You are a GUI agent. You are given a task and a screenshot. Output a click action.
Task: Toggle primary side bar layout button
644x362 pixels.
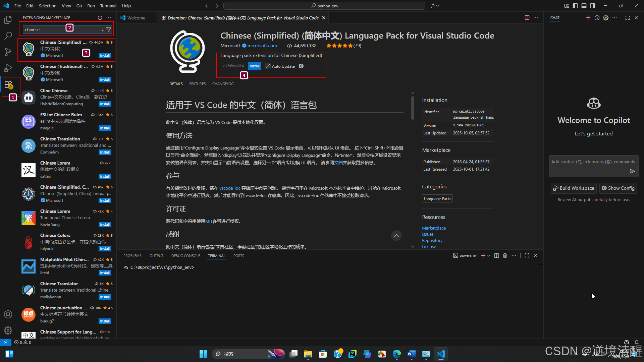click(575, 6)
